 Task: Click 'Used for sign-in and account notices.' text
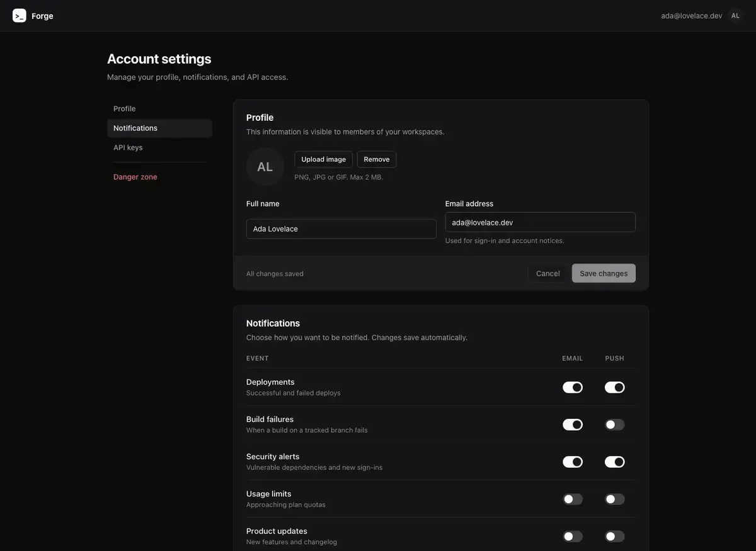pyautogui.click(x=505, y=241)
